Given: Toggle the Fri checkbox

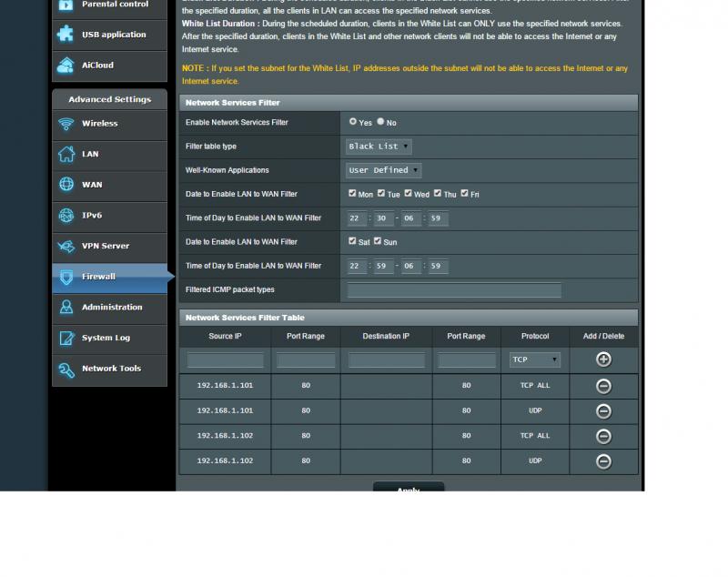Looking at the screenshot, I should 464,193.
